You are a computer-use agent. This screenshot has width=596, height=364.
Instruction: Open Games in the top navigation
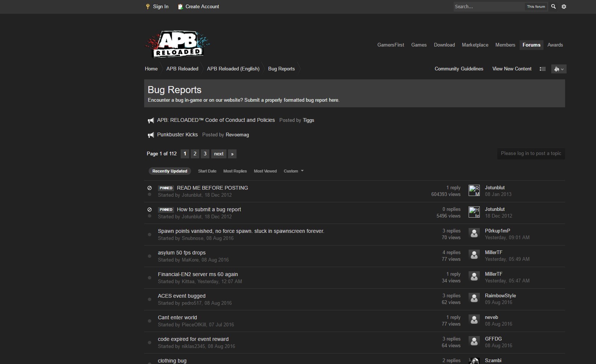tap(419, 45)
